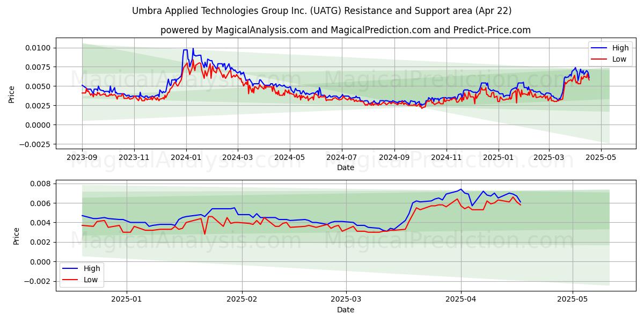Screen dimensions: 644x322
Task: Click the 2023-11 tick label
Action: (134, 157)
